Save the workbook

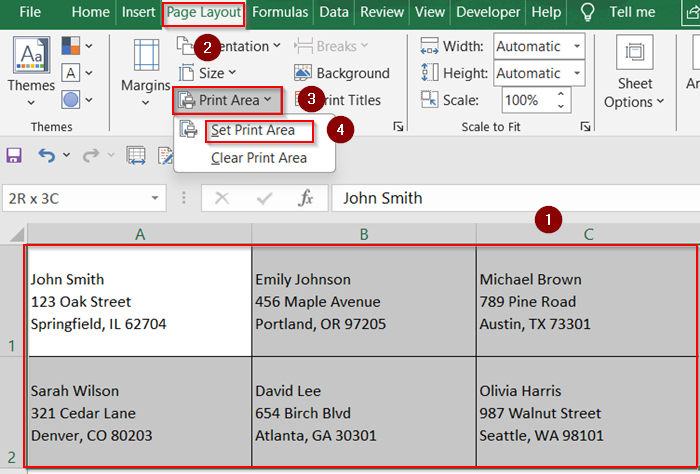tap(14, 155)
